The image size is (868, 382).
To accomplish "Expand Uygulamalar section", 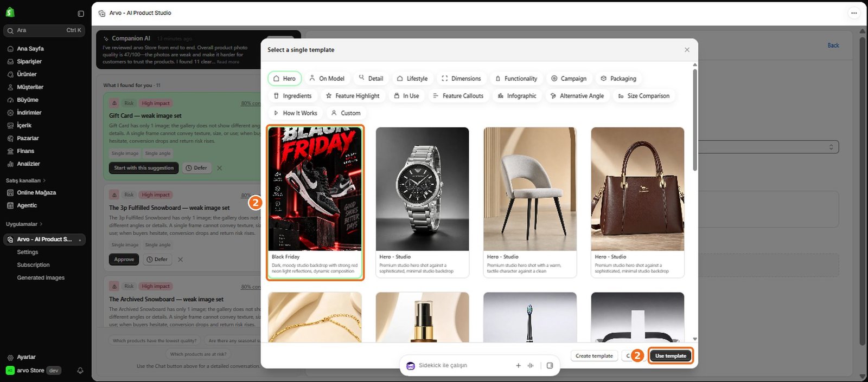I will 24,224.
